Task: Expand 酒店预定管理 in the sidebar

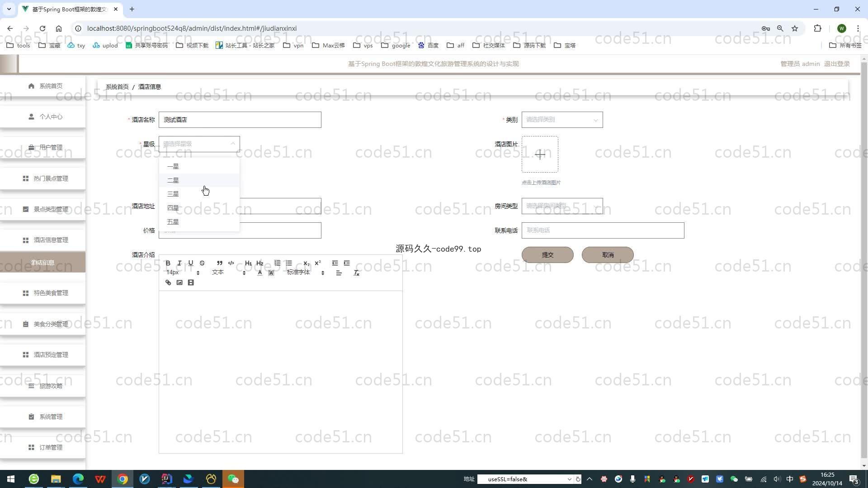Action: tap(42, 355)
